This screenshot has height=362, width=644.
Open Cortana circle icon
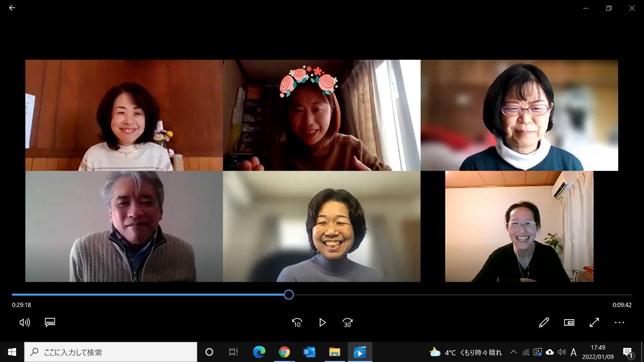(x=209, y=352)
